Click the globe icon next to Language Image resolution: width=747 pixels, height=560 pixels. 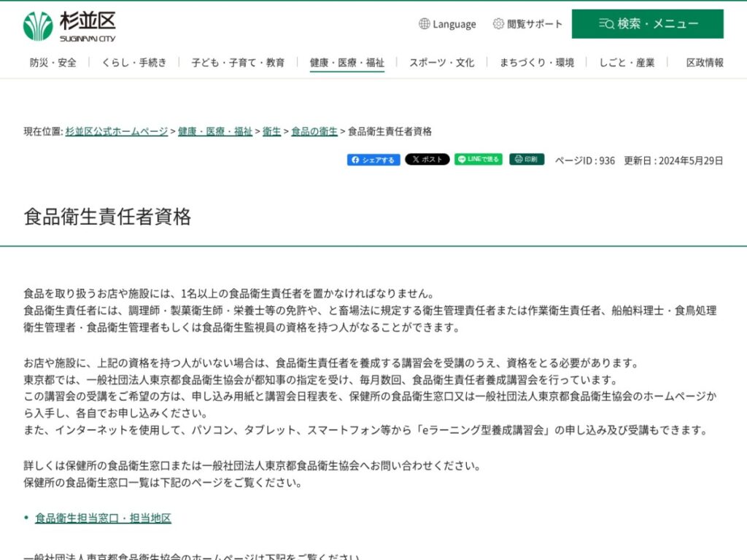(424, 24)
